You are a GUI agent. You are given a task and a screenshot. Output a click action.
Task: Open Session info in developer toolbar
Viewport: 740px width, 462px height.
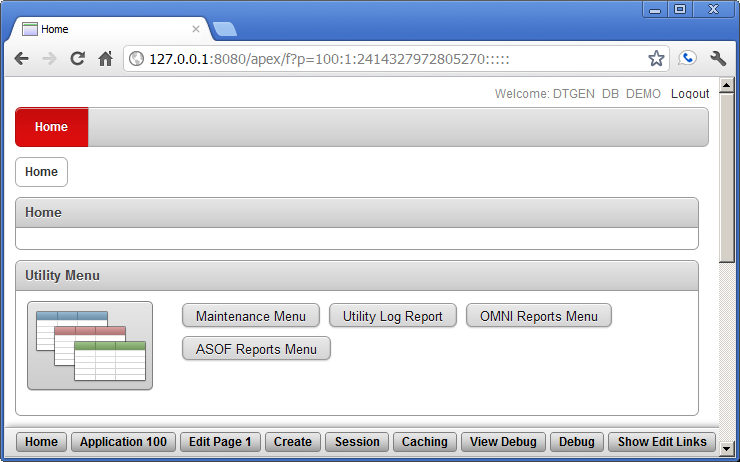pyautogui.click(x=357, y=442)
